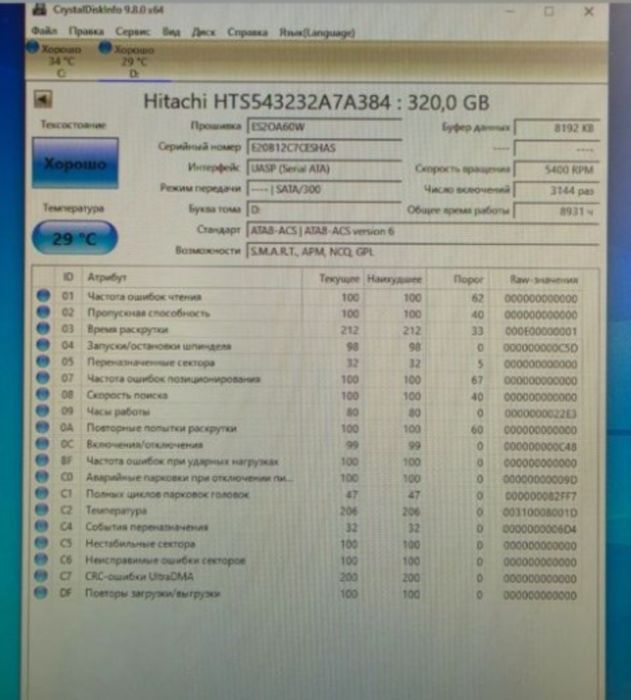Image resolution: width=631 pixels, height=700 pixels.
Task: Click the Серийный номер field
Action: 324,148
